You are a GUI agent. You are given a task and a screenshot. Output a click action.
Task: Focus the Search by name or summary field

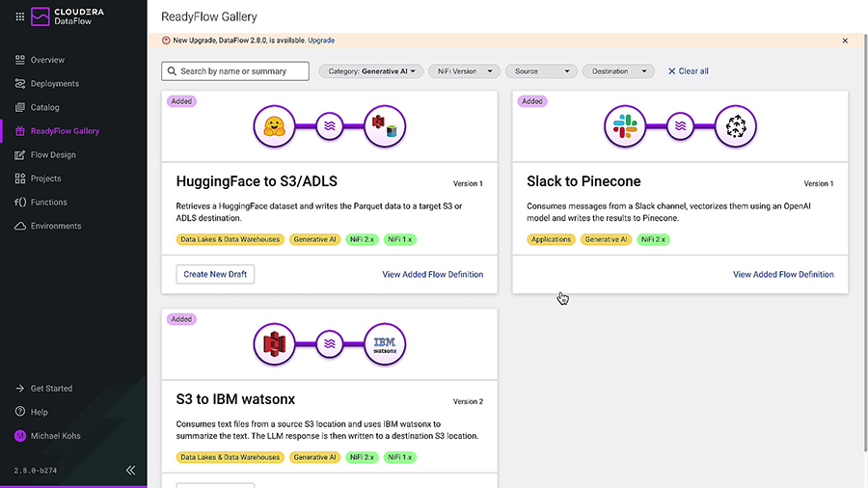[x=235, y=71]
